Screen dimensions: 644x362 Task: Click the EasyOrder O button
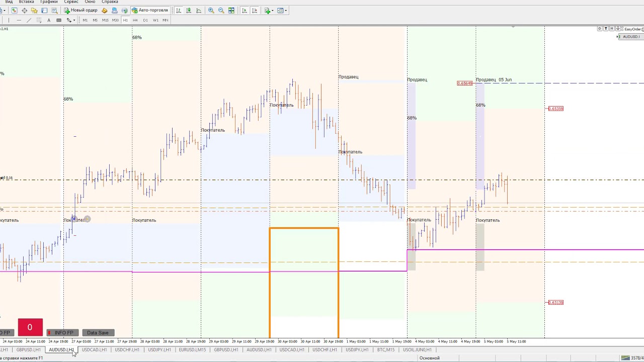(600, 29)
